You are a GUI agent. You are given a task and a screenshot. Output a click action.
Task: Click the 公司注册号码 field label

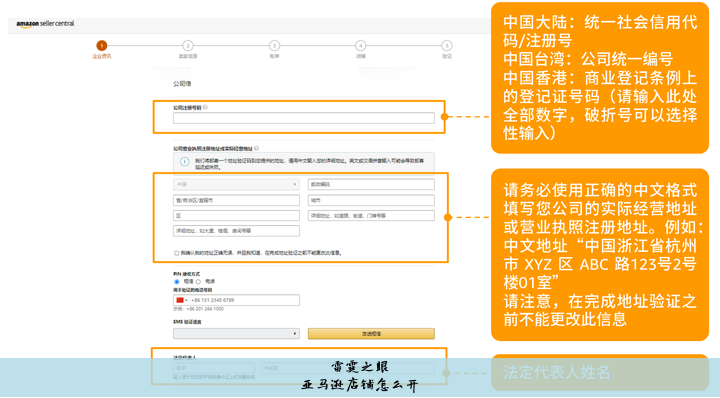click(187, 107)
